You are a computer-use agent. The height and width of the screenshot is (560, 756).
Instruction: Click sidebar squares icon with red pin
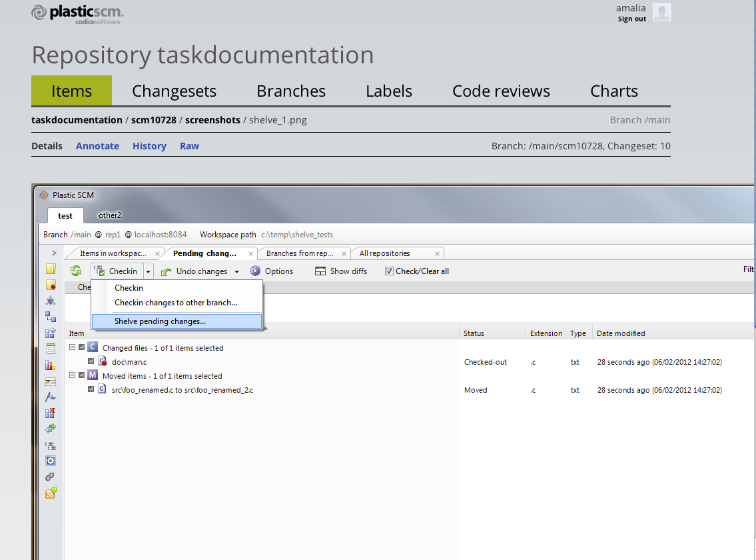point(51,413)
